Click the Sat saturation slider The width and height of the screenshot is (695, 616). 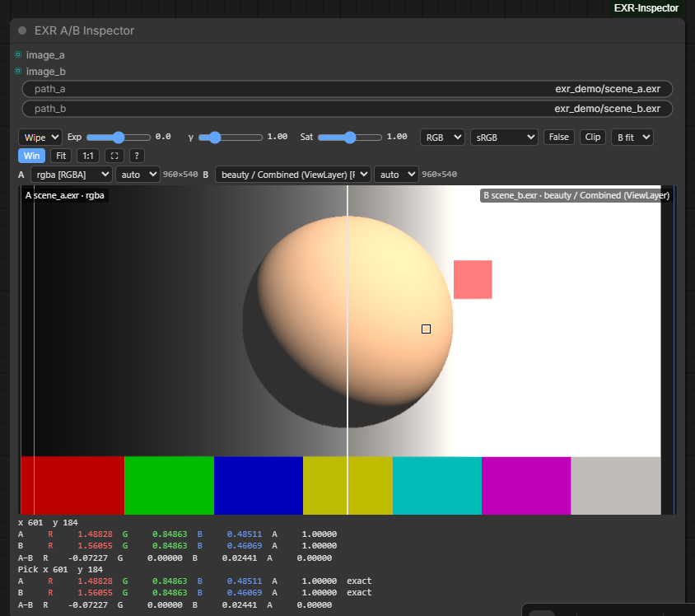350,138
